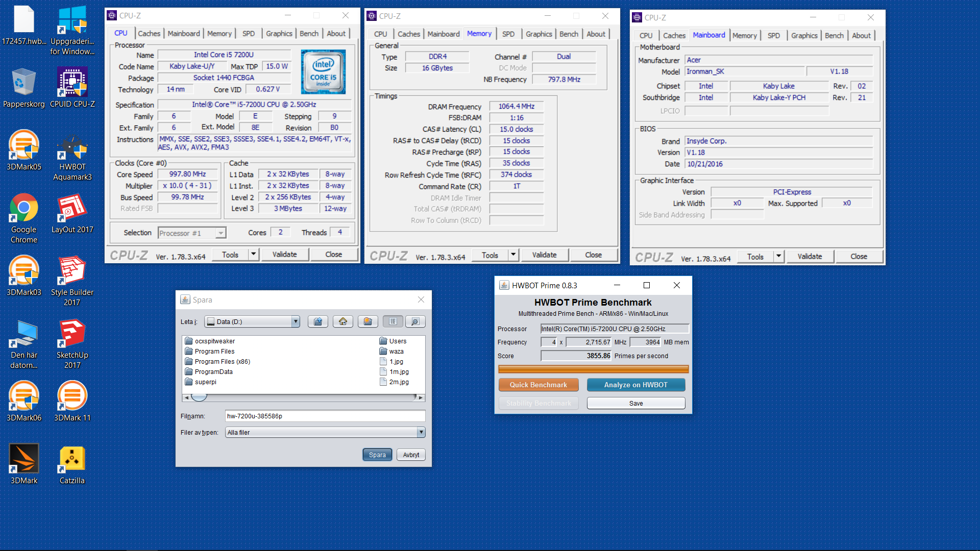Click the Processor name field in HWBOT Prime
Viewport: 980px width, 551px height.
pyautogui.click(x=615, y=329)
